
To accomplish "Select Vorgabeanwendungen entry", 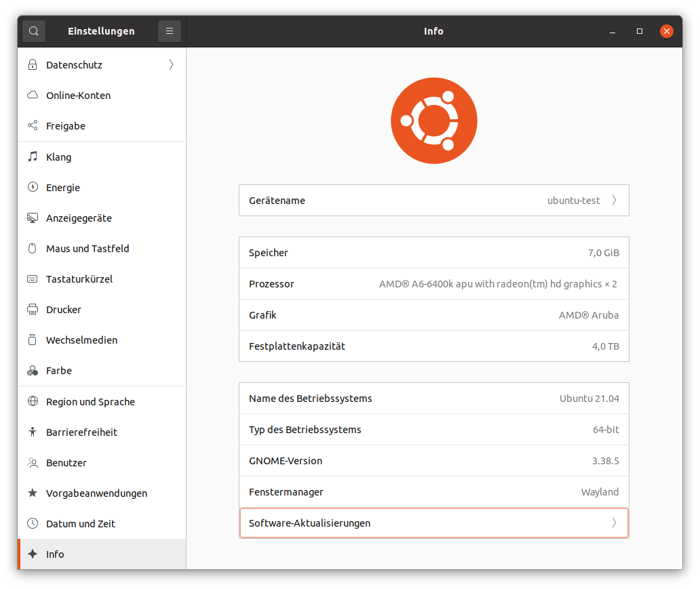I will (102, 493).
